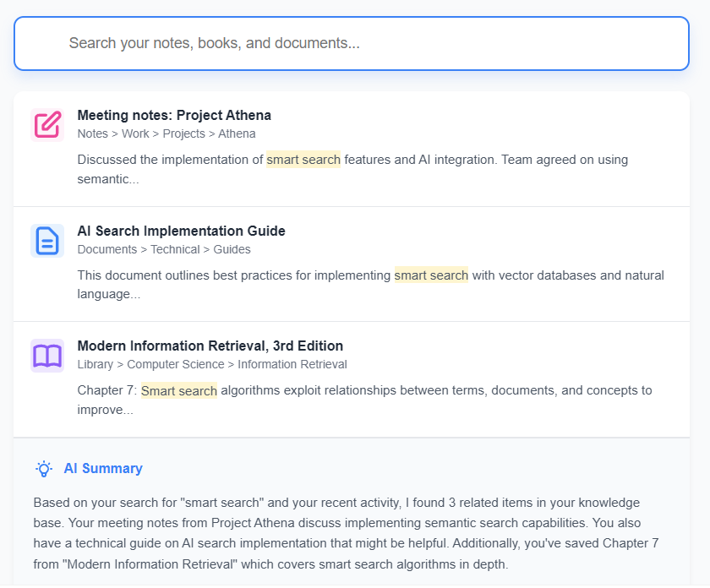Click highlighted 'Smart search' in Chapter 7 snippet

pos(179,390)
